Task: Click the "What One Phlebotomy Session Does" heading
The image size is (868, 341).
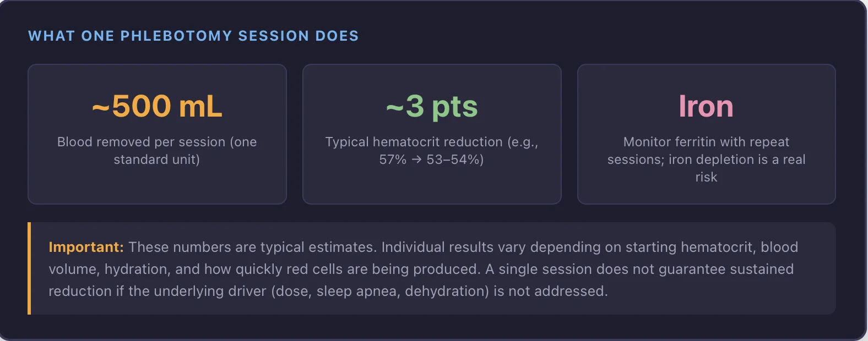Action: click(x=193, y=36)
